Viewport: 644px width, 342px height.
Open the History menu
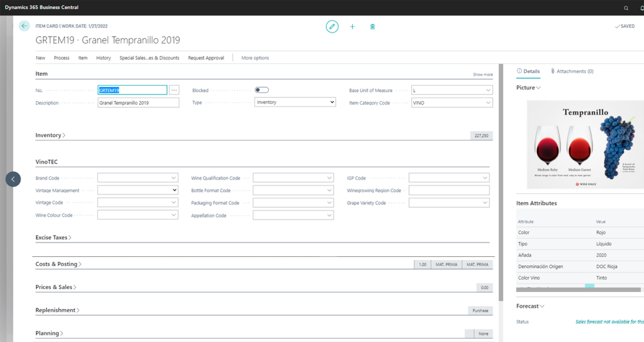pos(103,58)
